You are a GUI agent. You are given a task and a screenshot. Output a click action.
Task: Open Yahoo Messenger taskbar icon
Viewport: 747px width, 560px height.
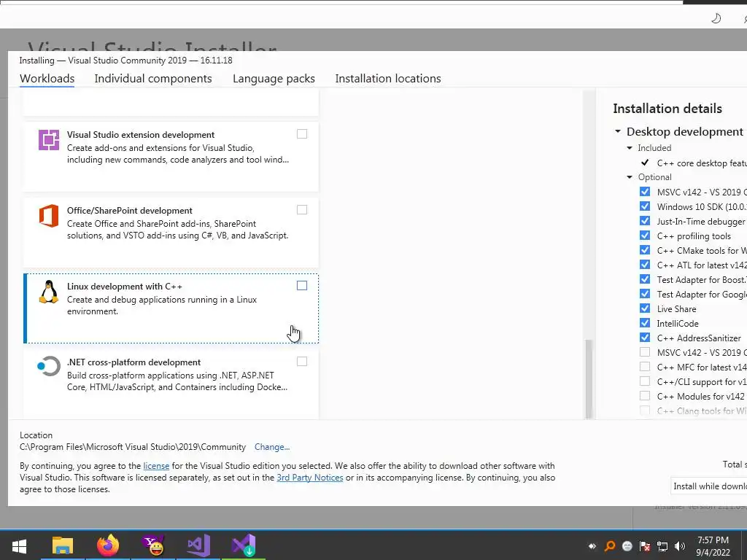pos(153,545)
